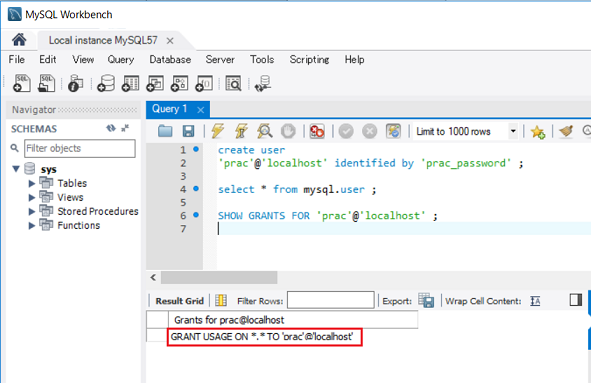Select the sys schema
This screenshot has width=591, height=383.
pos(49,169)
